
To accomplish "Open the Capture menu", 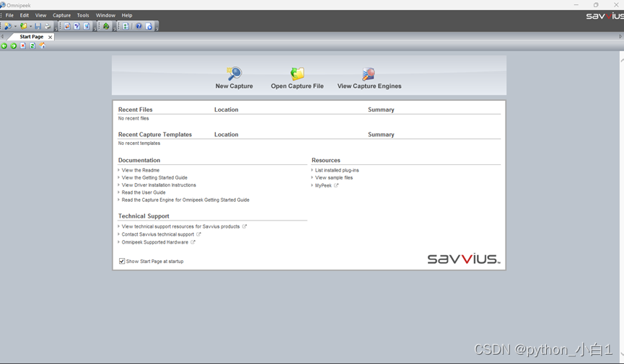I will tap(62, 16).
